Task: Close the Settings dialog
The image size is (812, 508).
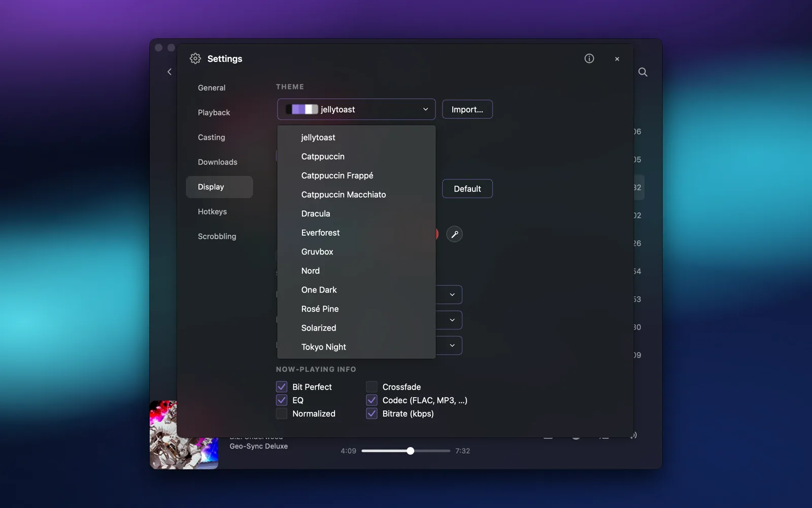Action: coord(617,59)
